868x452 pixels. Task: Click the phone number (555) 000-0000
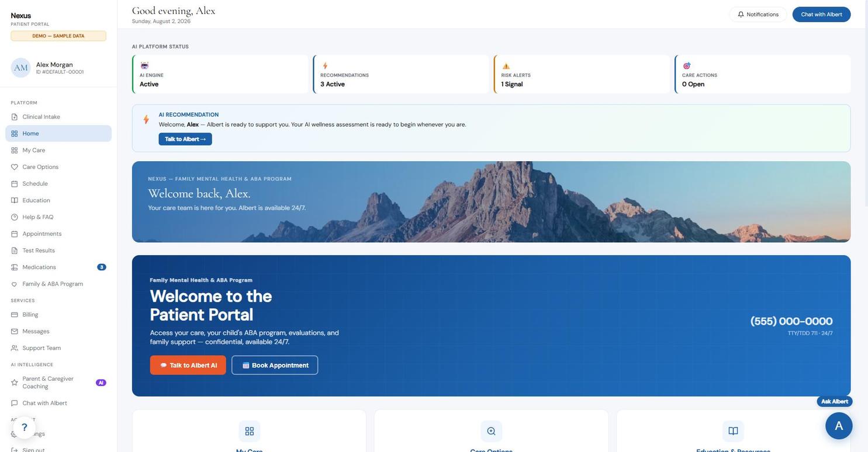point(791,321)
